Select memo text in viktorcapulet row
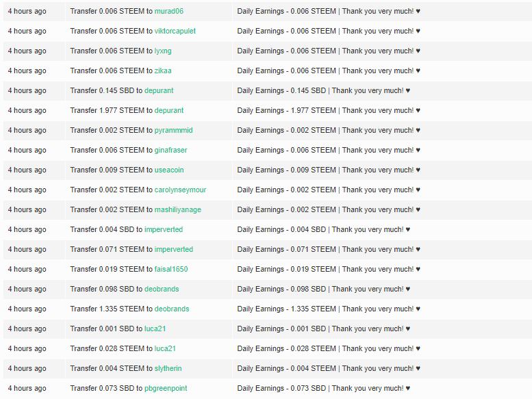This screenshot has width=532, height=399. coord(329,31)
